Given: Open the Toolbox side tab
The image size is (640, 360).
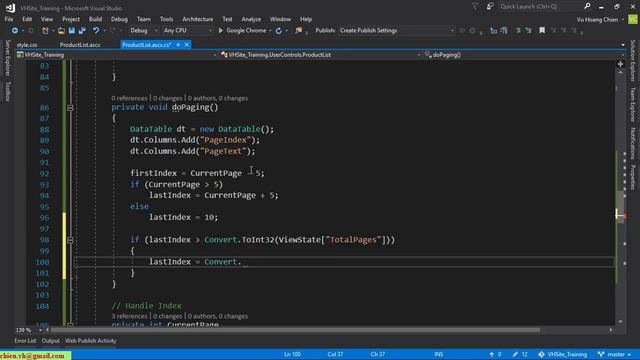Looking at the screenshot, I should click(7, 91).
